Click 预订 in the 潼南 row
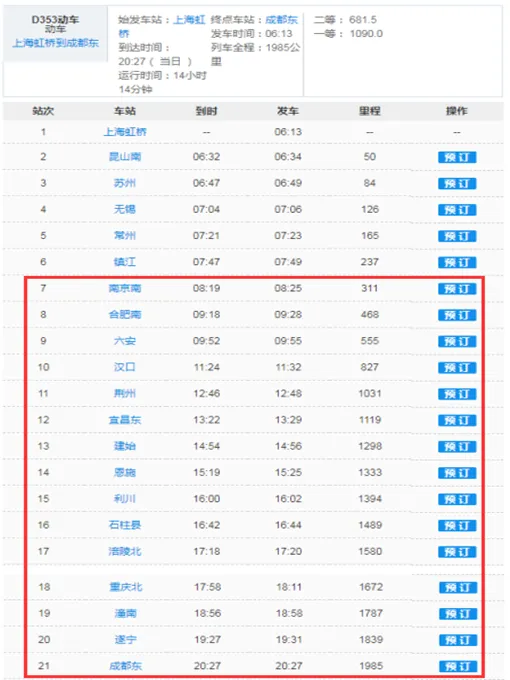 (x=458, y=614)
